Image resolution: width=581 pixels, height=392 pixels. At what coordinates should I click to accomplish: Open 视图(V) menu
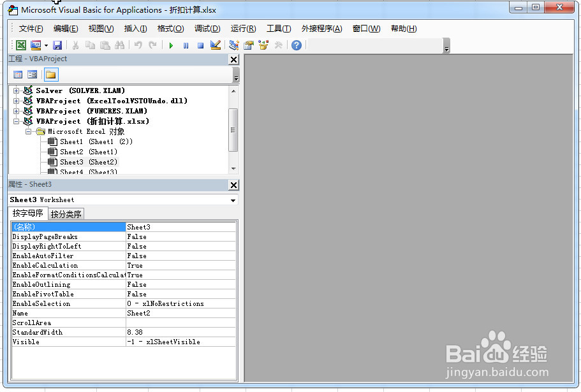[x=101, y=29]
